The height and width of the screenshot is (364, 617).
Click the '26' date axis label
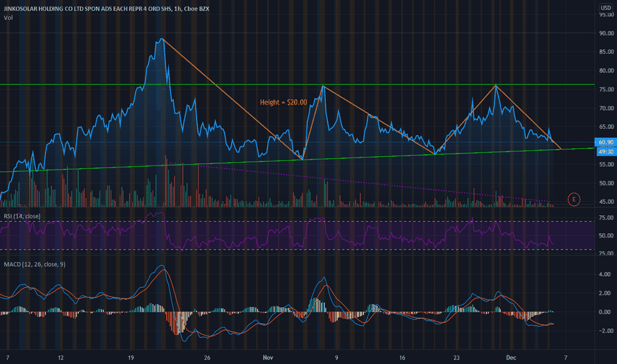(207, 357)
